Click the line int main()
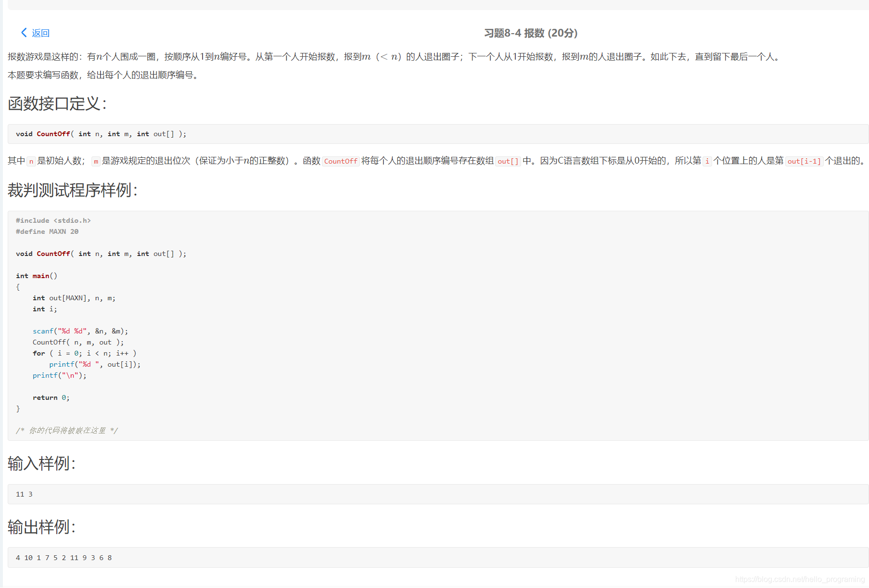 tap(37, 276)
